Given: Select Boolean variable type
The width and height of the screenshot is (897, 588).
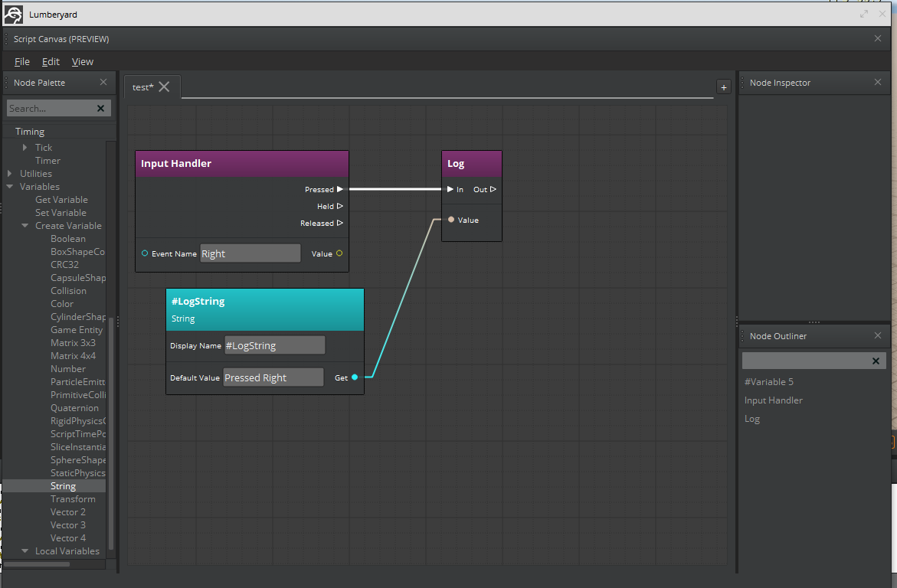Looking at the screenshot, I should tap(68, 239).
